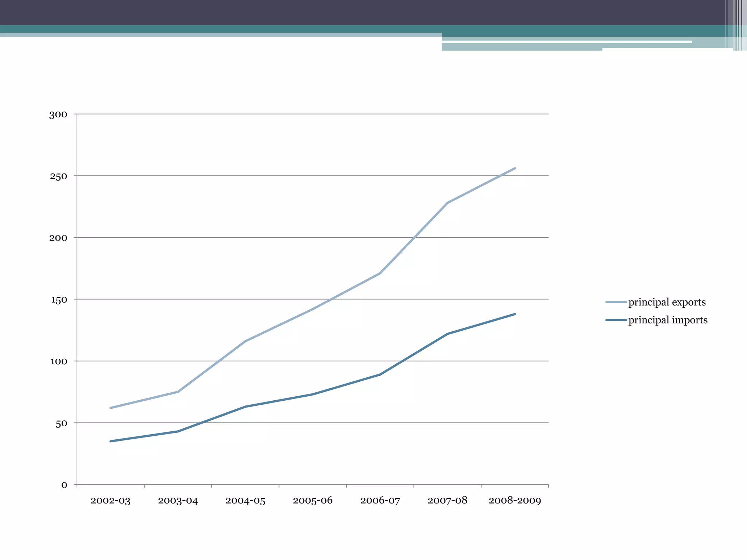Click the 200 y-axis value
Screen dimensions: 747x560
coord(58,238)
